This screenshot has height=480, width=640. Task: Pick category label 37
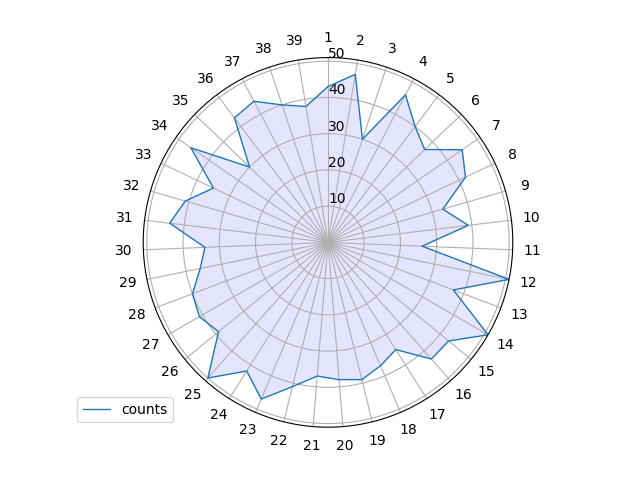[232, 61]
